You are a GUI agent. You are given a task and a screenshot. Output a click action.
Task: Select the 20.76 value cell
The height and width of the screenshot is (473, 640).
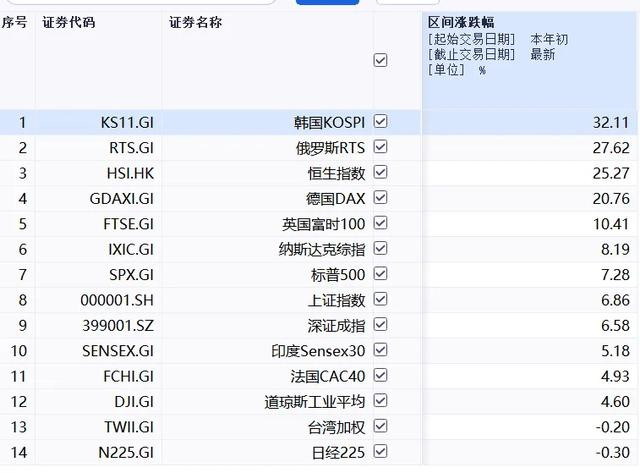529,198
